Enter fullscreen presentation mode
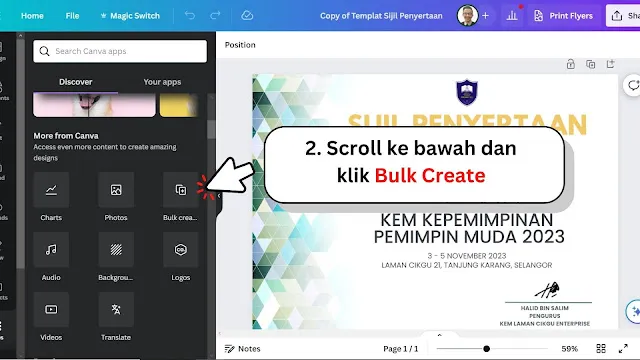Screen dimensions: 640x360 (623, 349)
